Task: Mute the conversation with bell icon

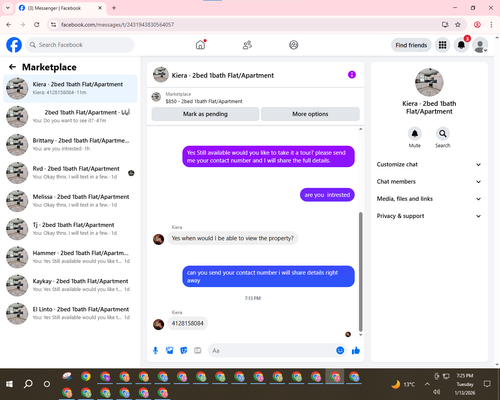Action: coord(415,134)
